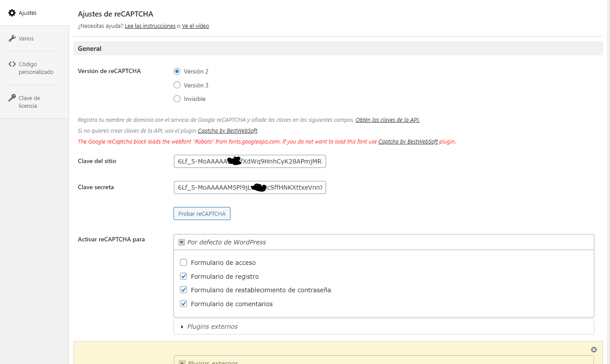Click the key icon for Clave de licencia
Screen dimensions: 610x364
point(12,98)
